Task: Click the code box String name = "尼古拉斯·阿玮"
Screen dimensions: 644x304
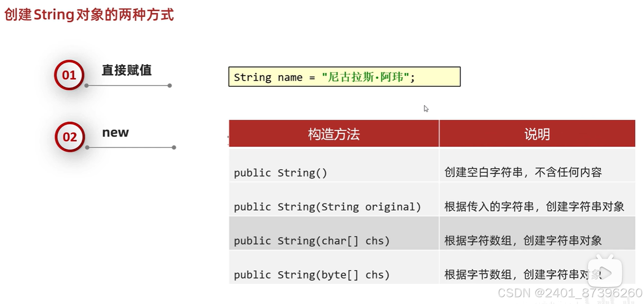Action: coord(344,77)
